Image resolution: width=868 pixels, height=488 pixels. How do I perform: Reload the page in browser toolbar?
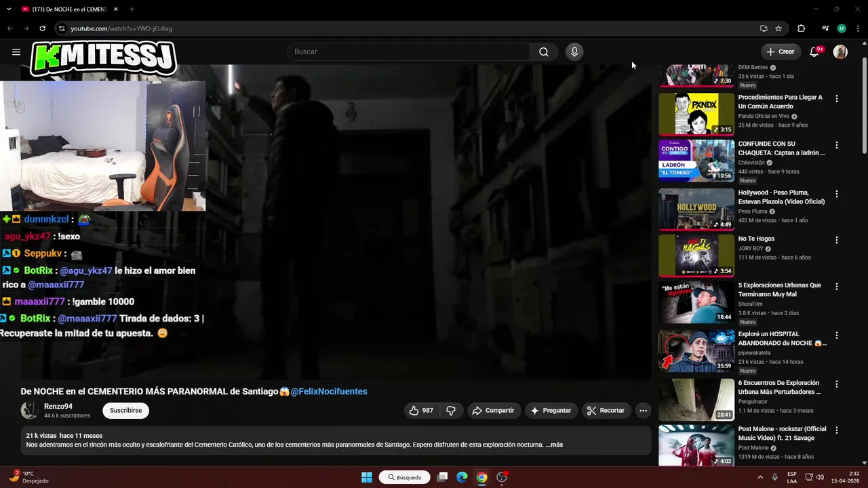[x=42, y=28]
